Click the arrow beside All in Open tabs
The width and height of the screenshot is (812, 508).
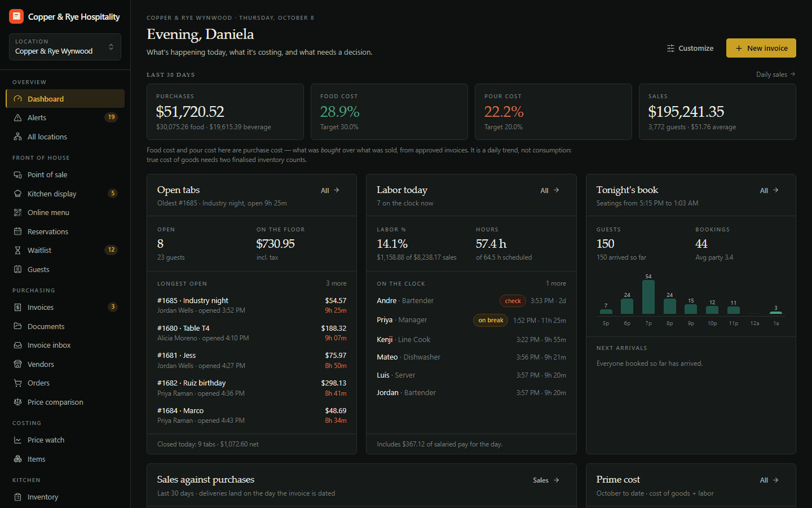(x=337, y=190)
